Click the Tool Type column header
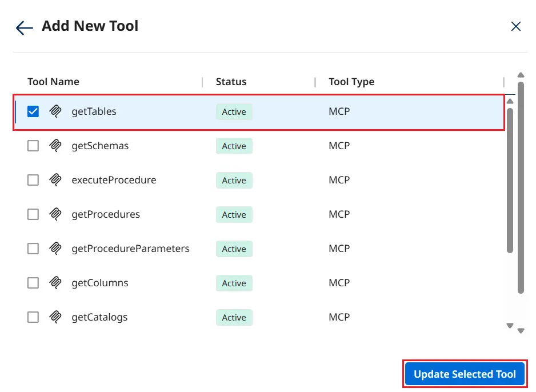 (351, 82)
